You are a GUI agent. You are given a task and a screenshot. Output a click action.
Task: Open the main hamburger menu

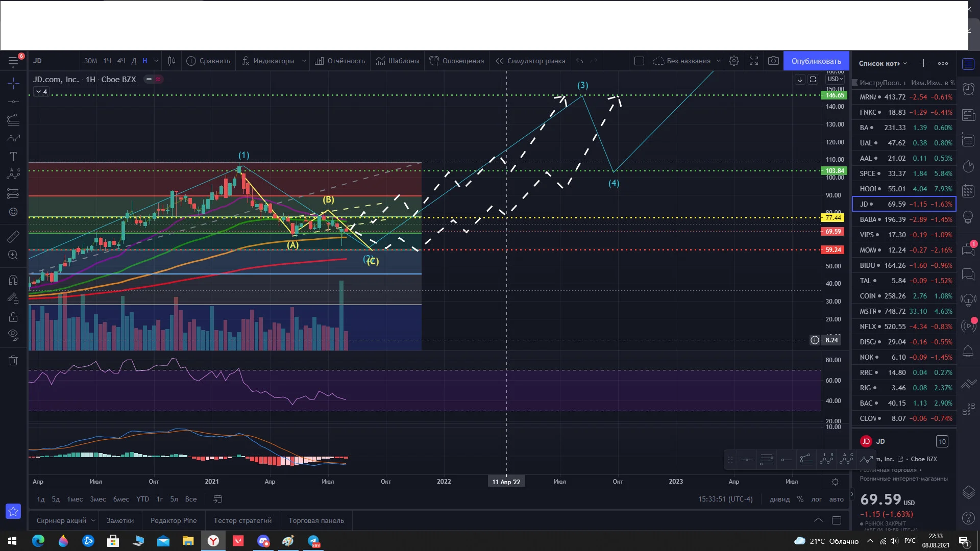click(13, 61)
